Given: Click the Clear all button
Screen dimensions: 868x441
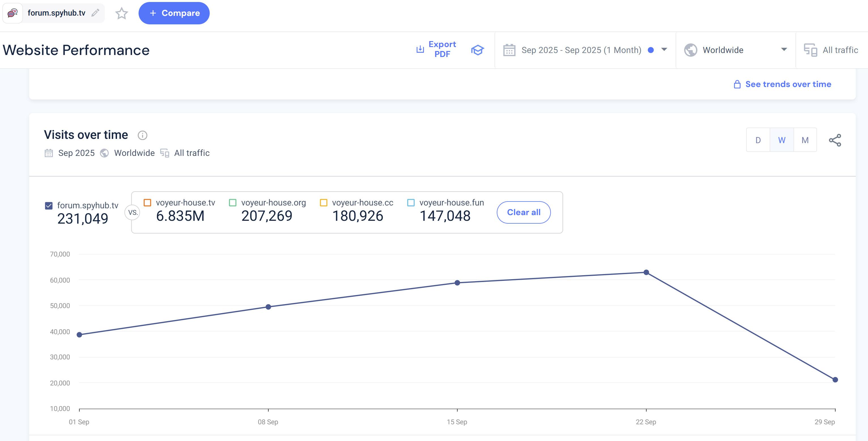Looking at the screenshot, I should (x=523, y=212).
